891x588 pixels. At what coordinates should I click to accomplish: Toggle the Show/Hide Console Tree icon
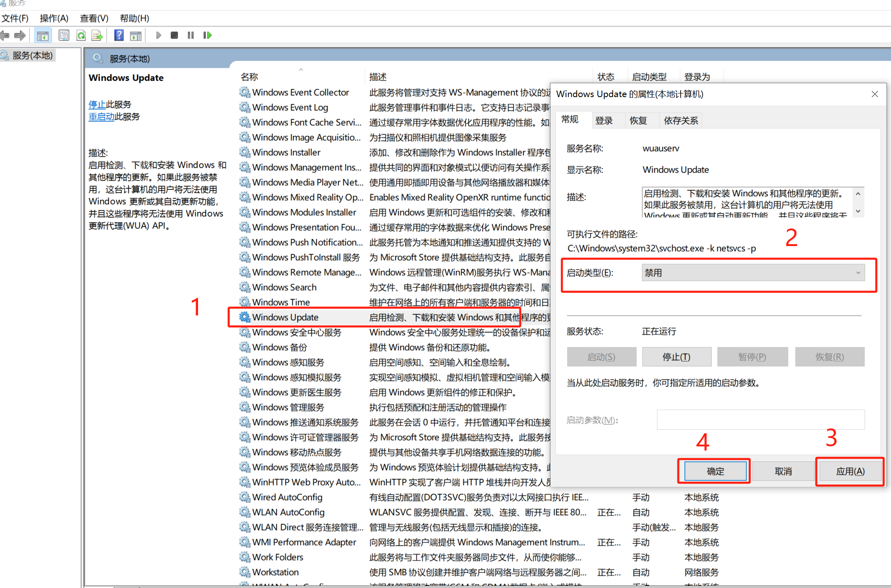coord(42,36)
